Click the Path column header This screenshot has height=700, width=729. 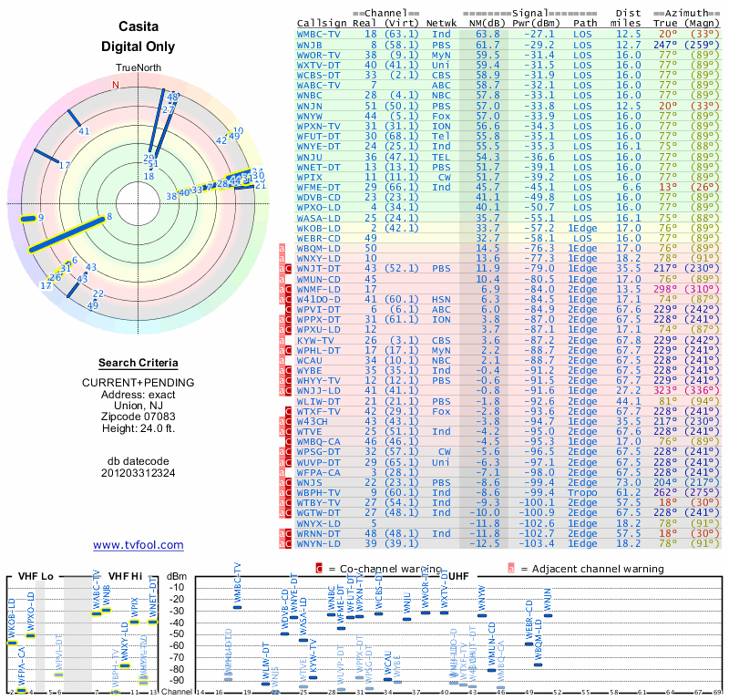tap(585, 24)
